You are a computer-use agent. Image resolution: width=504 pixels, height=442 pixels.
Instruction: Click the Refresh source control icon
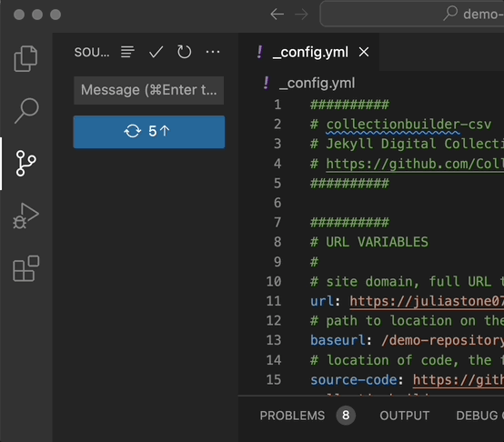click(x=184, y=52)
